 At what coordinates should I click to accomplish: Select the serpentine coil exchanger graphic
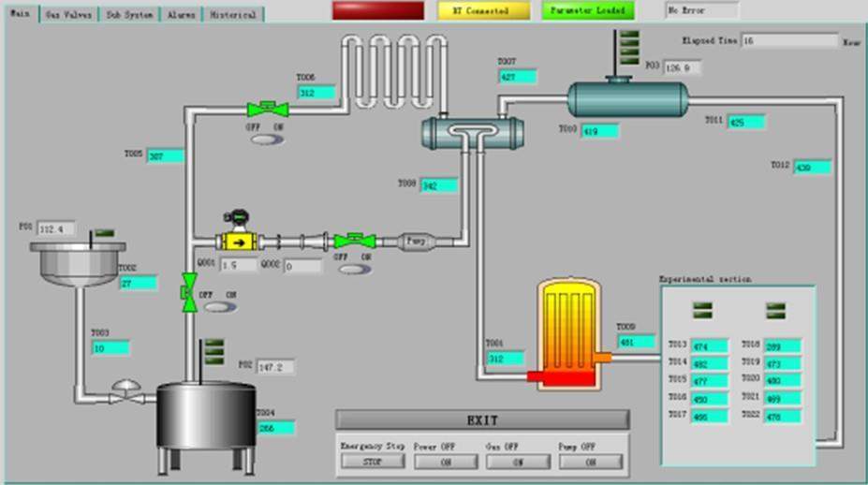click(x=394, y=71)
